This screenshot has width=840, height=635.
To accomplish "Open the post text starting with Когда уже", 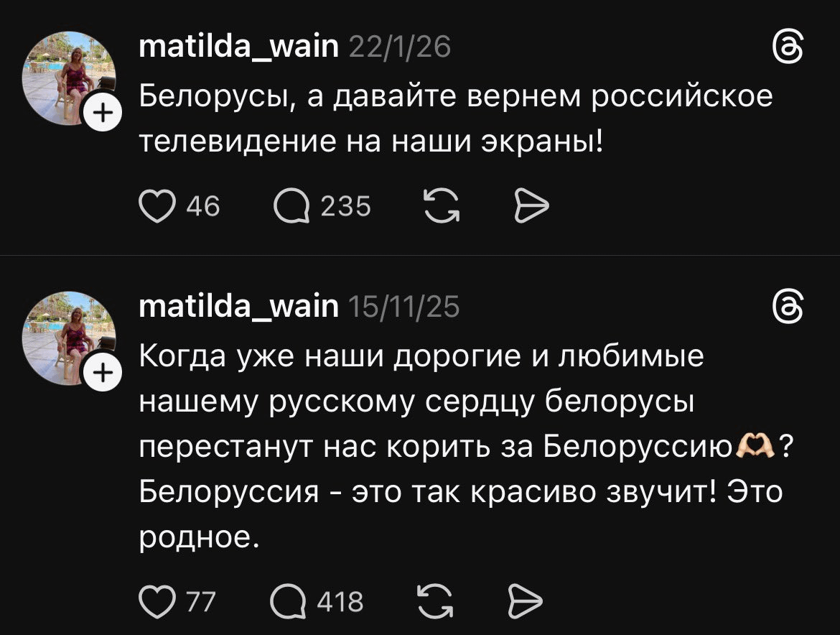I will pos(459,447).
